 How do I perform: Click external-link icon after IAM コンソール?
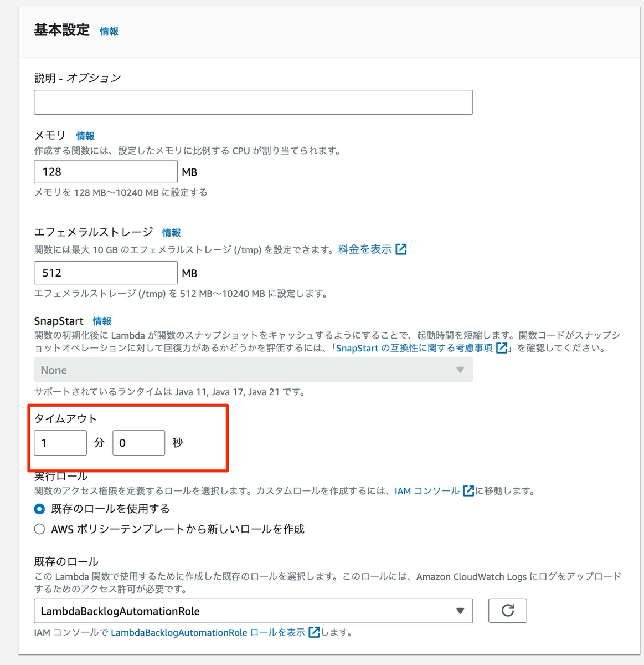point(468,491)
